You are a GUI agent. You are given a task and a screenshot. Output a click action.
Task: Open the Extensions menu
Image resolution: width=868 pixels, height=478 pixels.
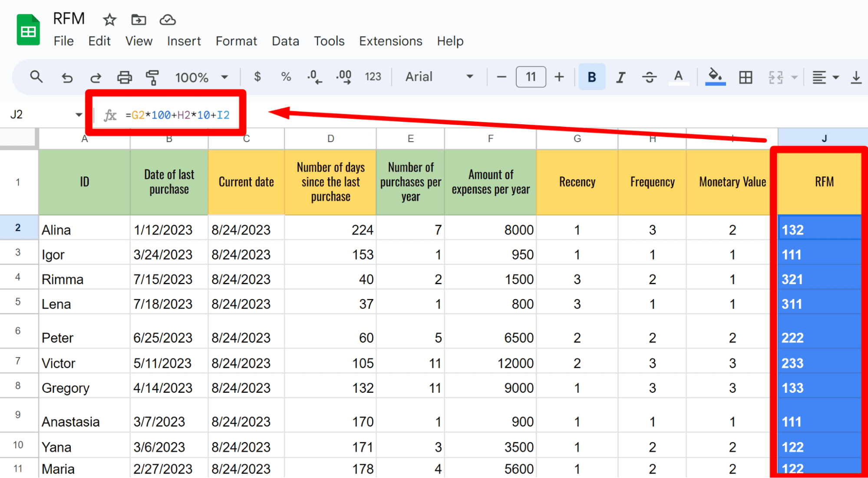(x=390, y=41)
